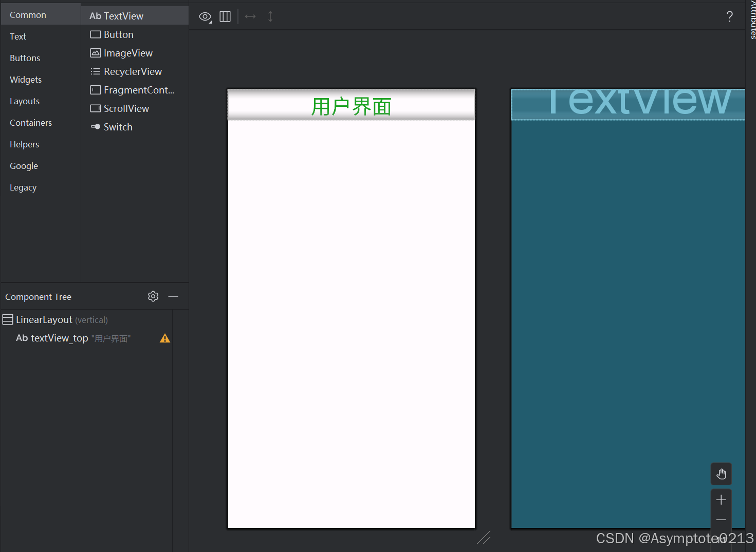
Task: Click the Component Tree panel title
Action: pos(39,297)
